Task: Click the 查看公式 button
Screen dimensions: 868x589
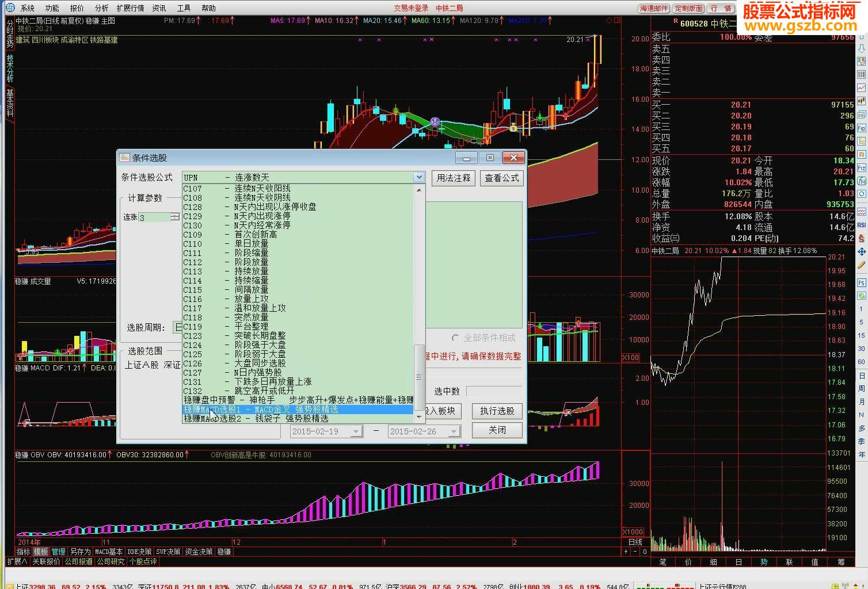Action: tap(502, 178)
